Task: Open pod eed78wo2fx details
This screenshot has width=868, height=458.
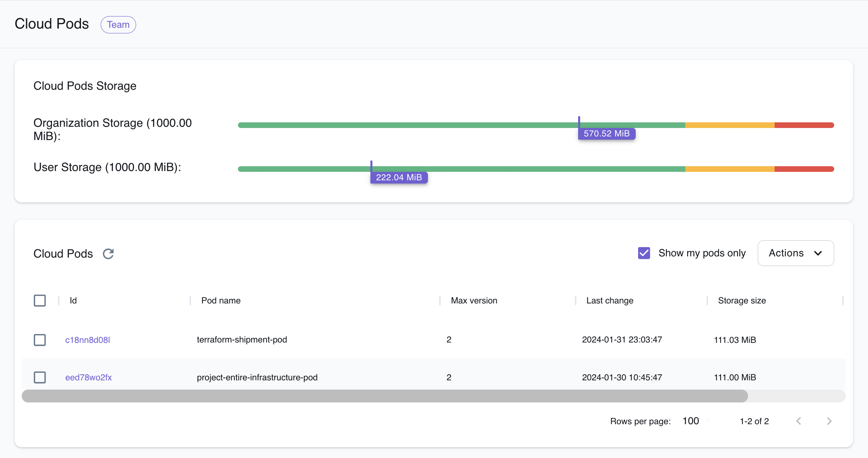Action: 89,378
